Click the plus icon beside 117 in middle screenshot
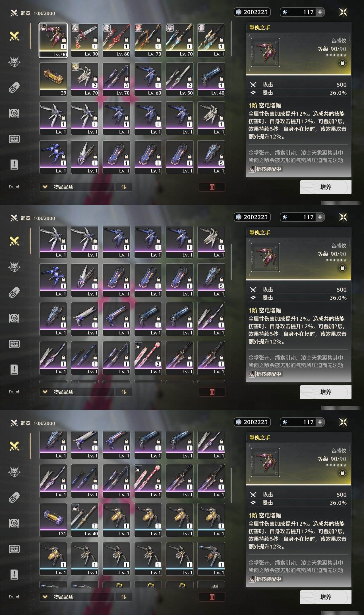 pos(320,217)
